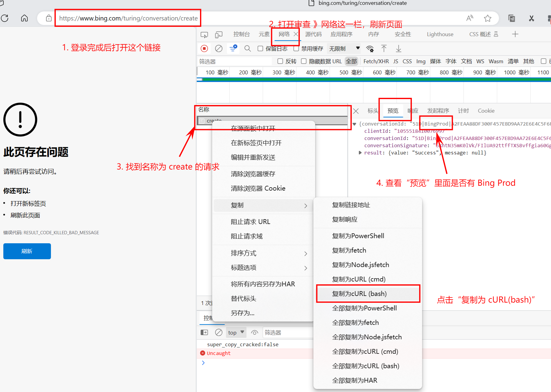Focus the console 筛选器 input
This screenshot has height=392, width=551.
click(x=288, y=332)
